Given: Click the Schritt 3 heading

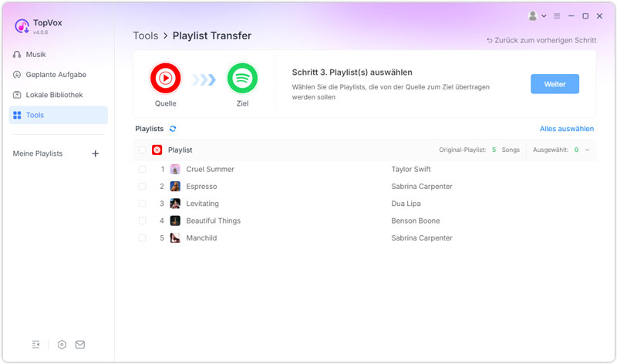Looking at the screenshot, I should click(352, 72).
